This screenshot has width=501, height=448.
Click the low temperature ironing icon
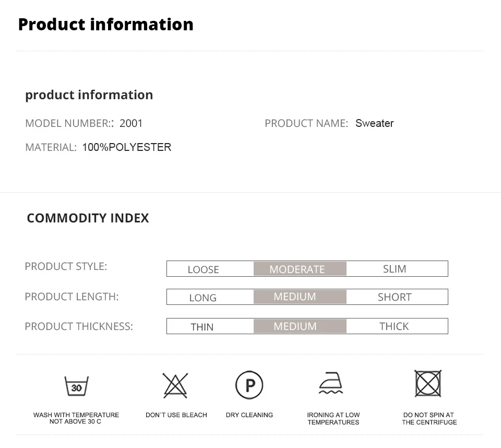click(331, 385)
